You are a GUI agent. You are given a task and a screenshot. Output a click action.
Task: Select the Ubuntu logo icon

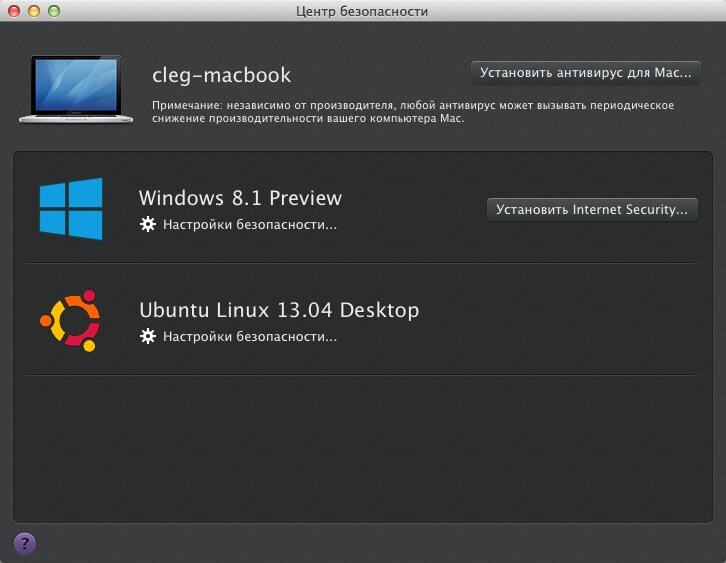coord(70,321)
